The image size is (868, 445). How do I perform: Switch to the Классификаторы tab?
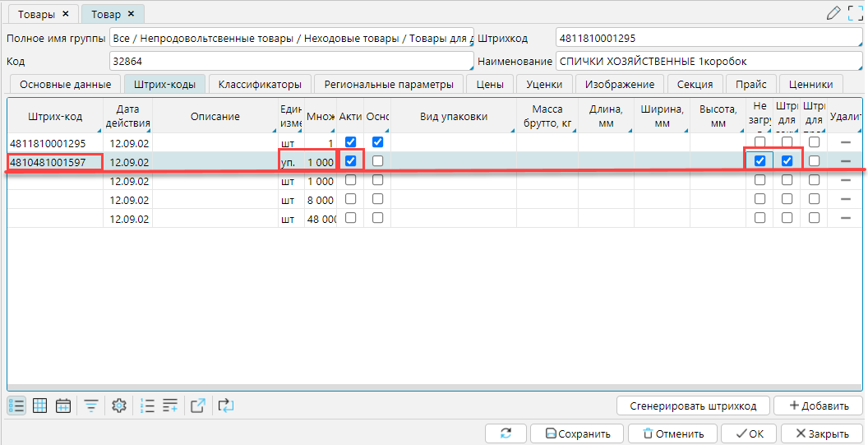(x=260, y=84)
